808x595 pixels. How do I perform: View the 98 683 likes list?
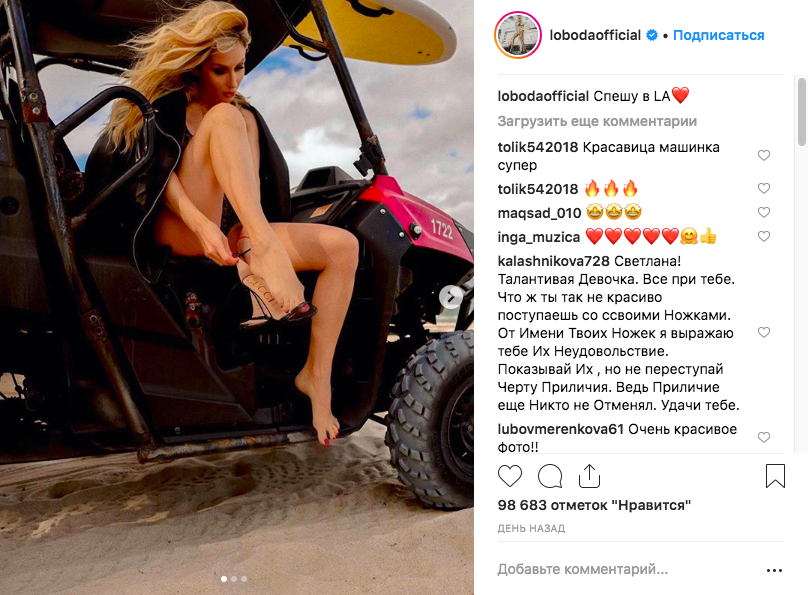click(x=594, y=505)
